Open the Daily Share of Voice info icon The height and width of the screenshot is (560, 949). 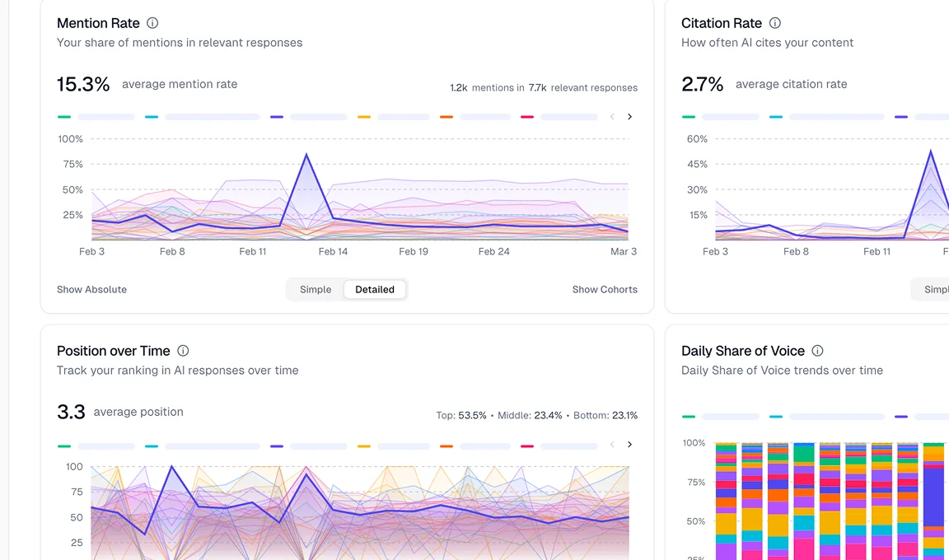coord(816,350)
